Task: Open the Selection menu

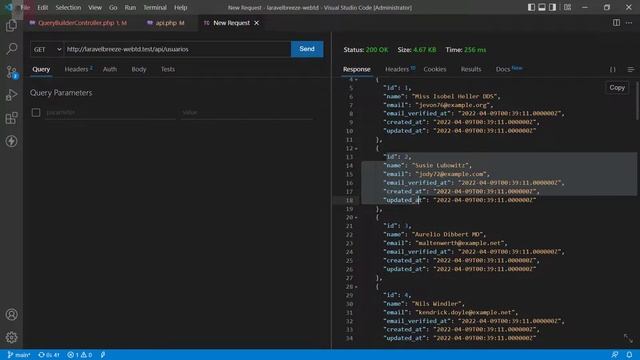Action: click(68, 7)
